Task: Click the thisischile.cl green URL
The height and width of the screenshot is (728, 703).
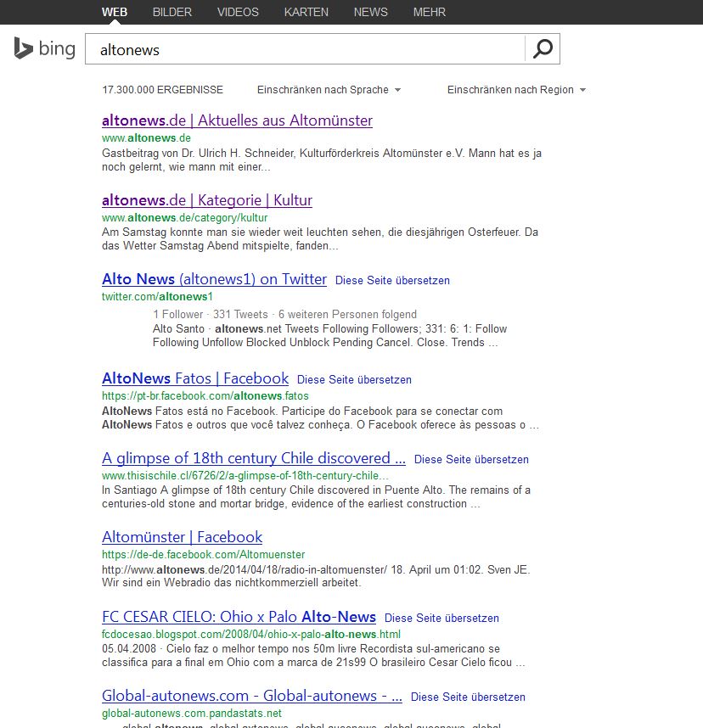Action: pyautogui.click(x=245, y=476)
